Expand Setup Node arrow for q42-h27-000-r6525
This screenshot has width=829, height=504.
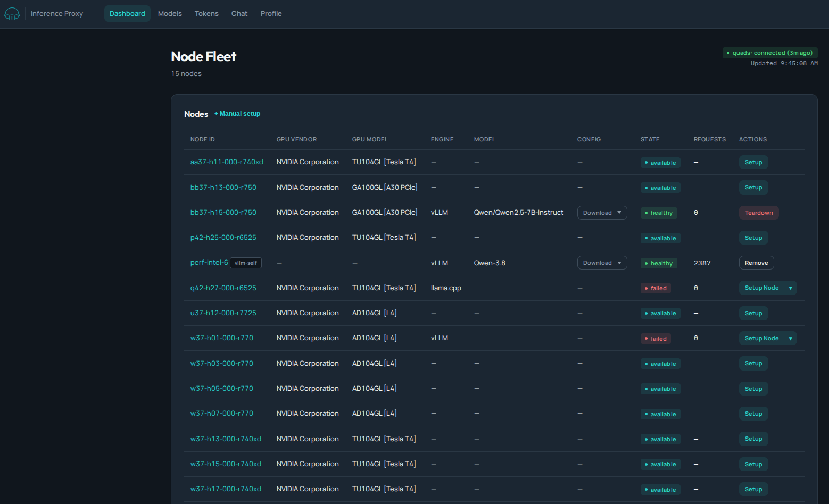790,288
